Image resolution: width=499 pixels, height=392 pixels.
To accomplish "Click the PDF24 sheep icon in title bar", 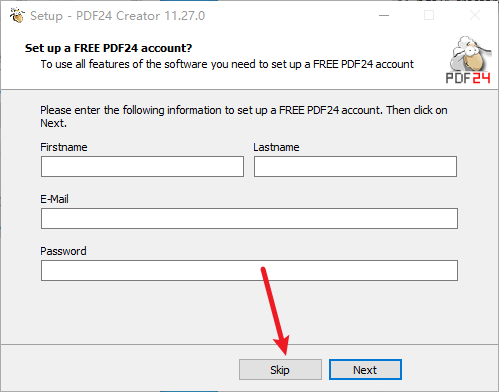I will point(17,15).
